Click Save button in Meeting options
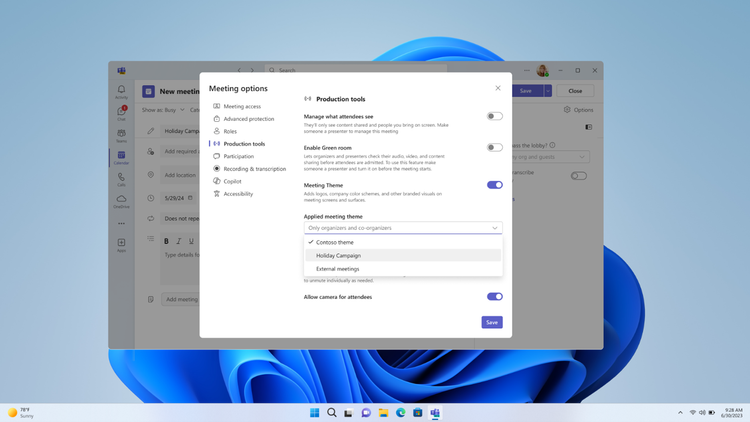Image resolution: width=750 pixels, height=422 pixels. [492, 322]
